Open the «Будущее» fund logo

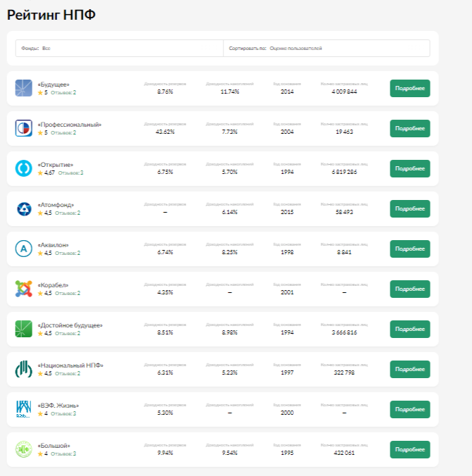[x=24, y=88]
